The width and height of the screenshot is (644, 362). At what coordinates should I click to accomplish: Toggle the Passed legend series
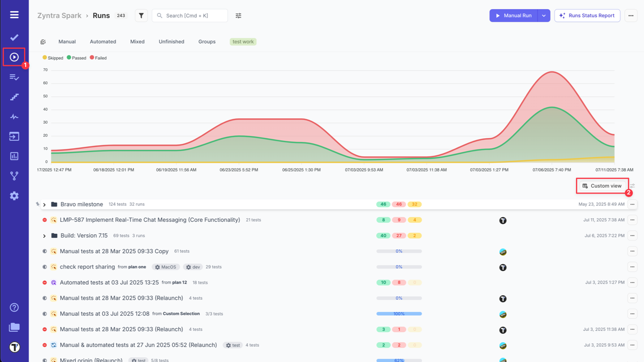(76, 58)
